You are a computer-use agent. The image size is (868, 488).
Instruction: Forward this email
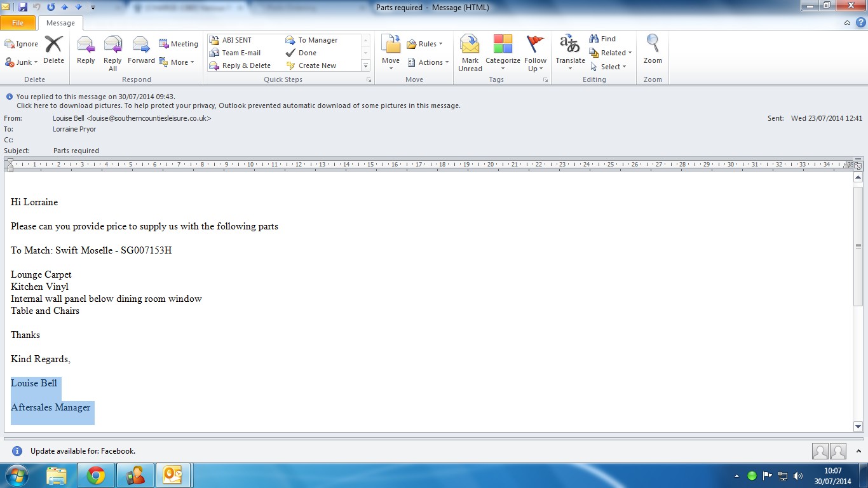coord(141,50)
